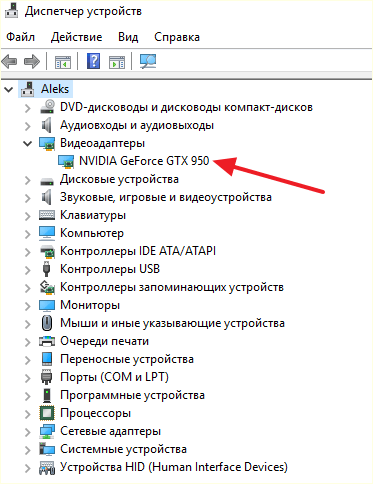
Task: Click the Системные устройства icon
Action: point(47,449)
